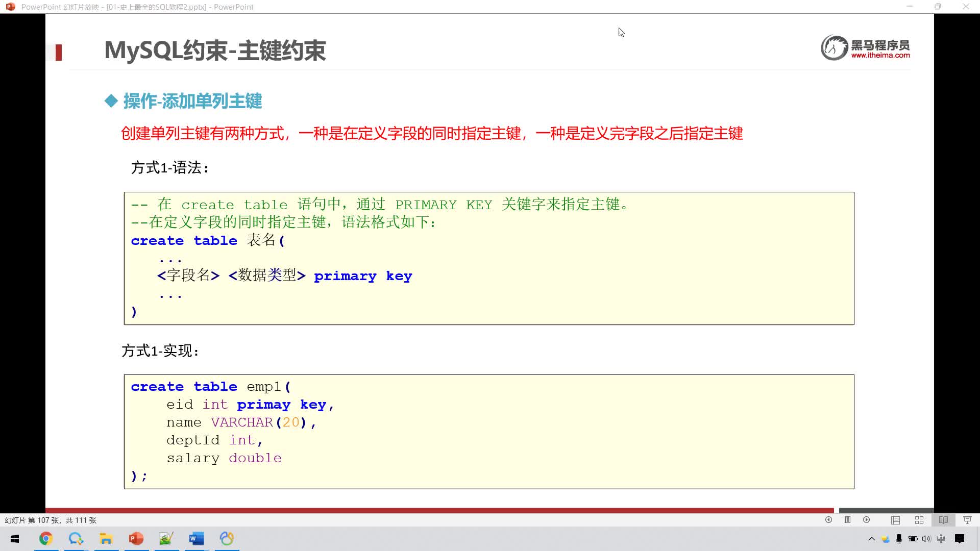
Task: Open Microsoft Word from taskbar
Action: click(x=197, y=539)
